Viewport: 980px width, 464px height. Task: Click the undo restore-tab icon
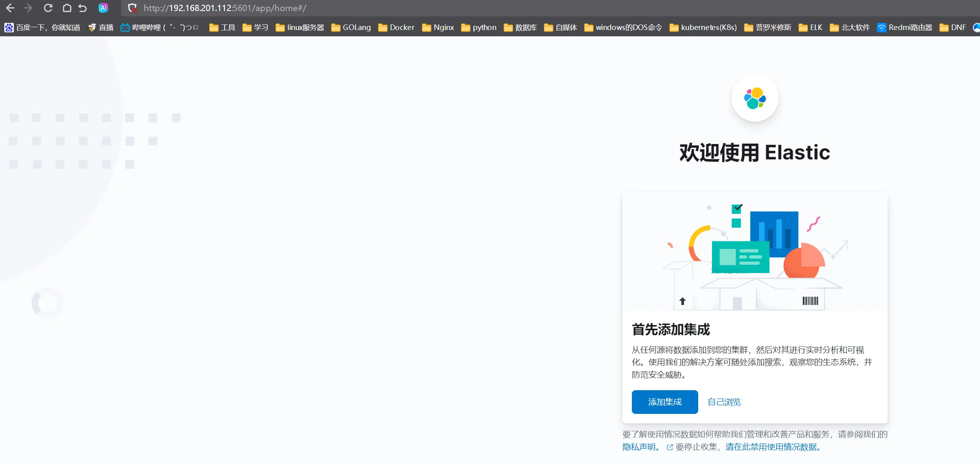(82, 8)
